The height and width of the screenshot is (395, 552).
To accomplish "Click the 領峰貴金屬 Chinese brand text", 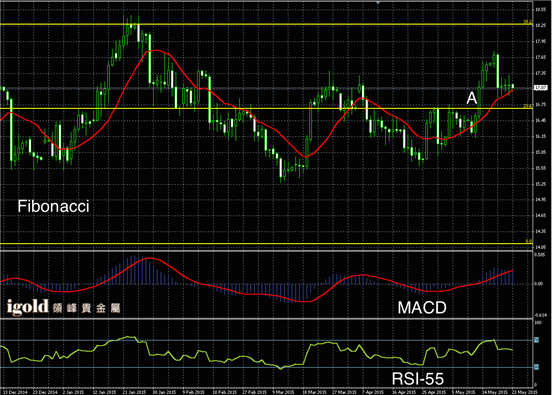I will [87, 308].
